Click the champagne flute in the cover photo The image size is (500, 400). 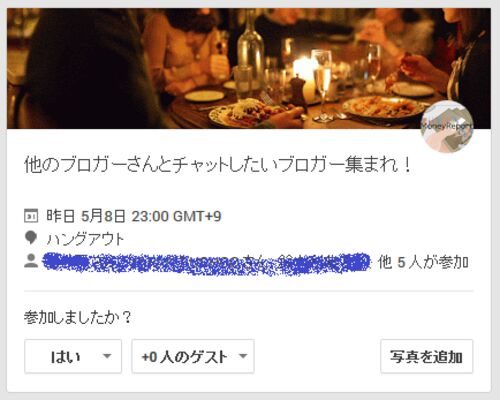[322, 85]
